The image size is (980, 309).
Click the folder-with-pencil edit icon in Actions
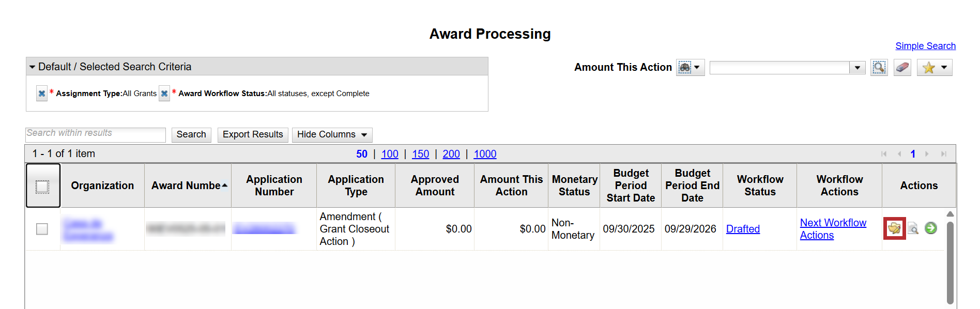click(x=894, y=228)
